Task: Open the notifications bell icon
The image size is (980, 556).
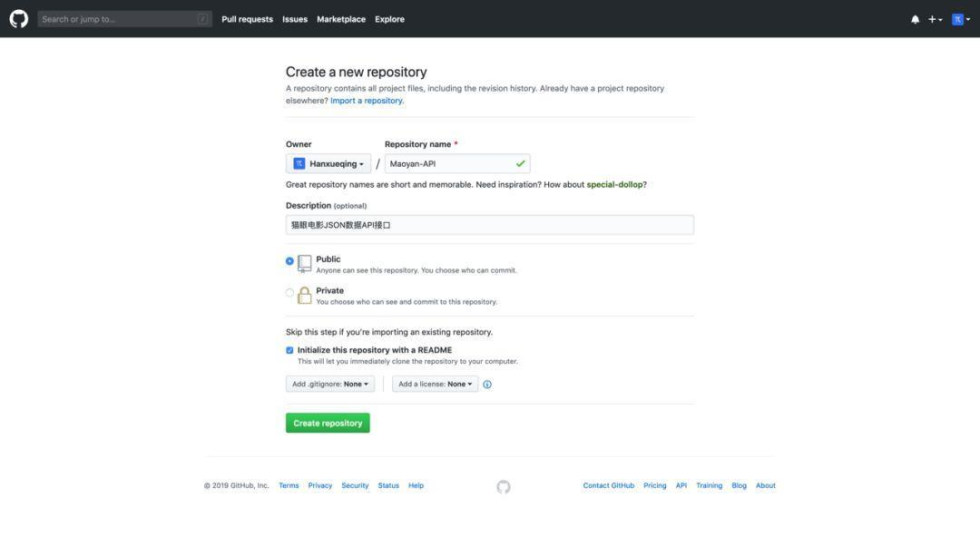Action: tap(915, 19)
